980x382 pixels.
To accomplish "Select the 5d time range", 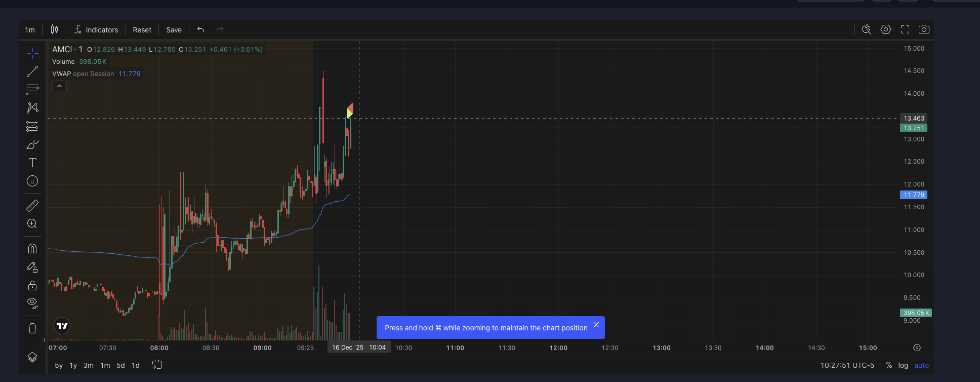I will pyautogui.click(x=120, y=365).
